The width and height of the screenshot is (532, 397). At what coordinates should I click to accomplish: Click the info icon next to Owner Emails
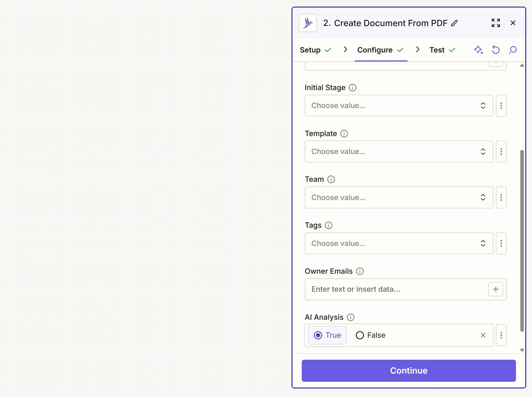tap(360, 271)
